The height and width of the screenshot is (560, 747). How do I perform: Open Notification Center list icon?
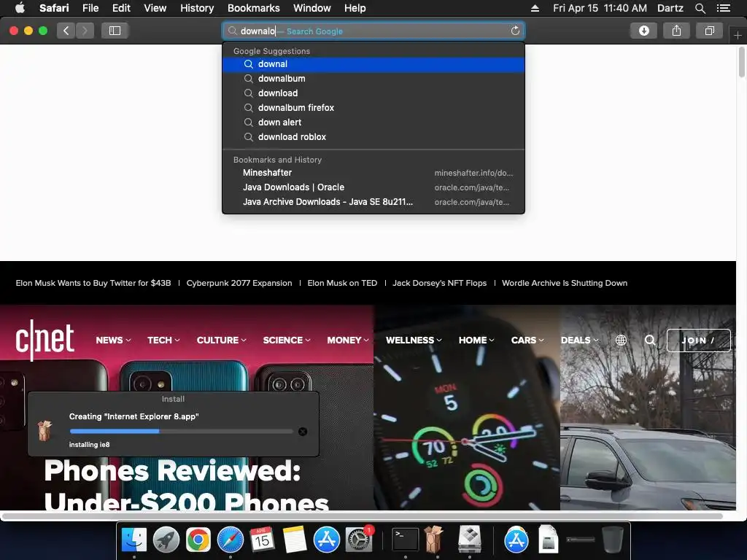pyautogui.click(x=723, y=8)
